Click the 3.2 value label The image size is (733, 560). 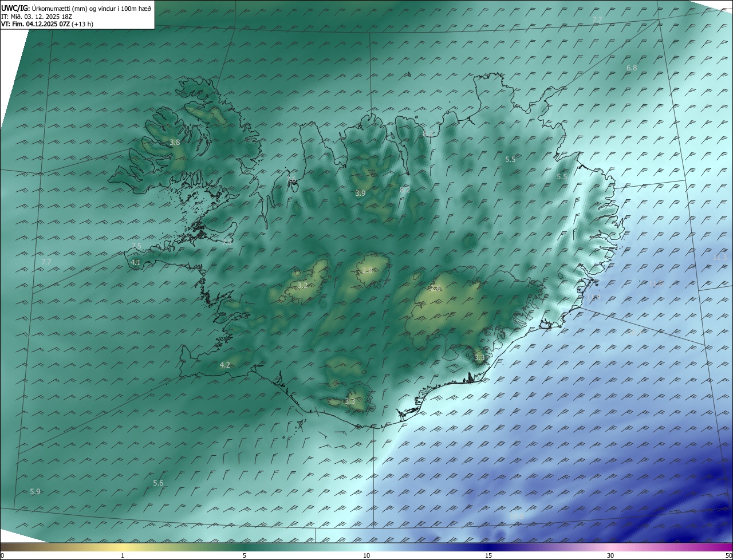click(x=302, y=285)
